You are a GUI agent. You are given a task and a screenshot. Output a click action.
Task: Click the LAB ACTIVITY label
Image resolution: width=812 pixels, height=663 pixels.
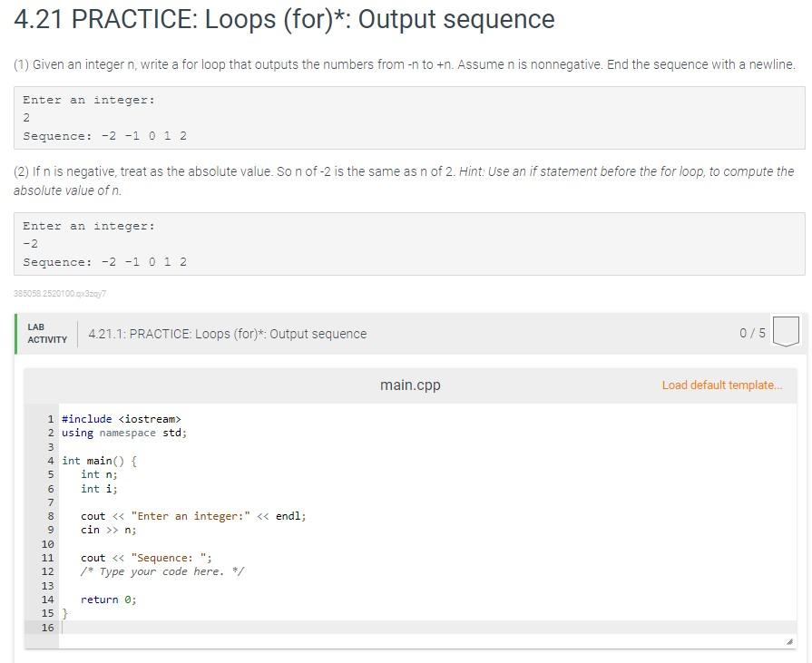[47, 333]
